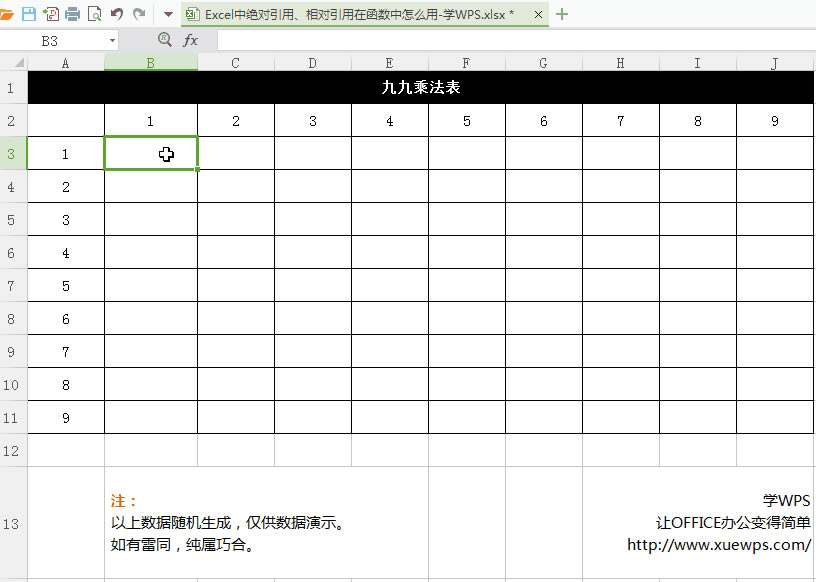Image resolution: width=816 pixels, height=582 pixels.
Task: Open Print Preview
Action: point(95,14)
